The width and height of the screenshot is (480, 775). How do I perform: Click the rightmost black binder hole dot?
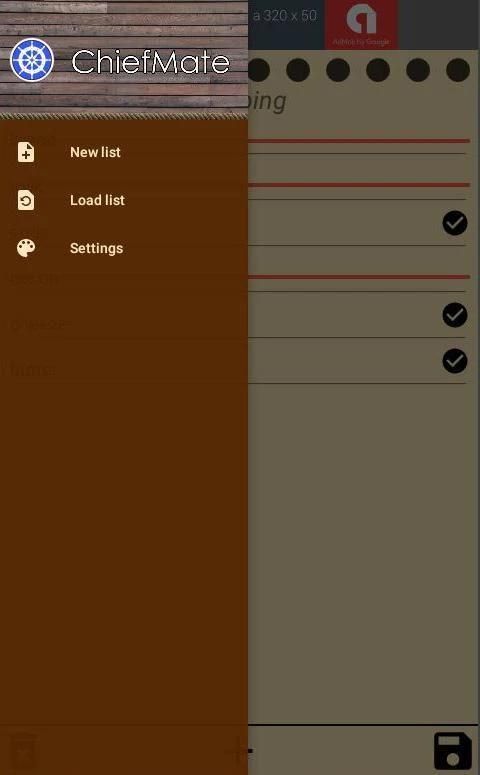pos(458,70)
